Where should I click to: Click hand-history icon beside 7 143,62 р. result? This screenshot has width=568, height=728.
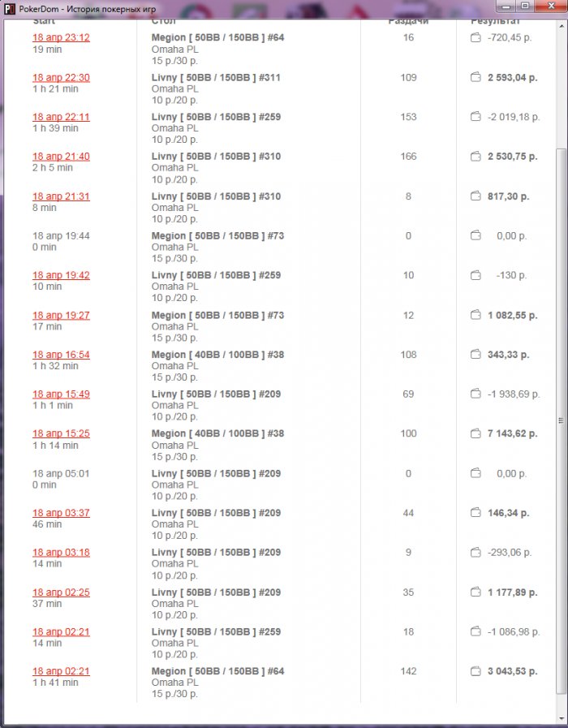tap(476, 433)
